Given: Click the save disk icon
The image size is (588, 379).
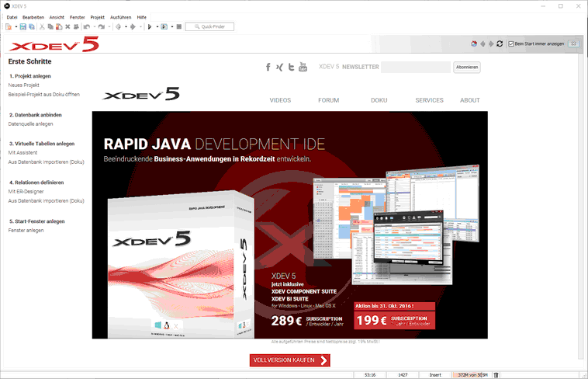Looking at the screenshot, I should (22, 26).
